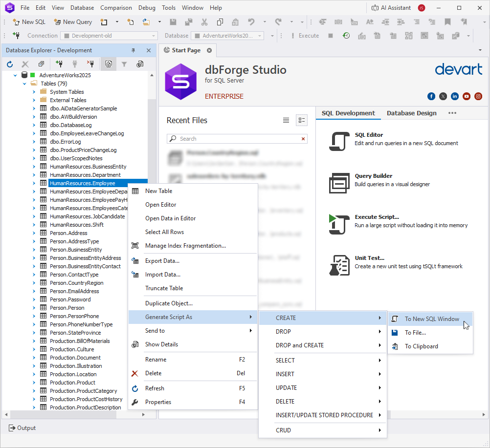Collapse the Tables (79) folder
The height and width of the screenshot is (448, 490).
pyautogui.click(x=24, y=84)
